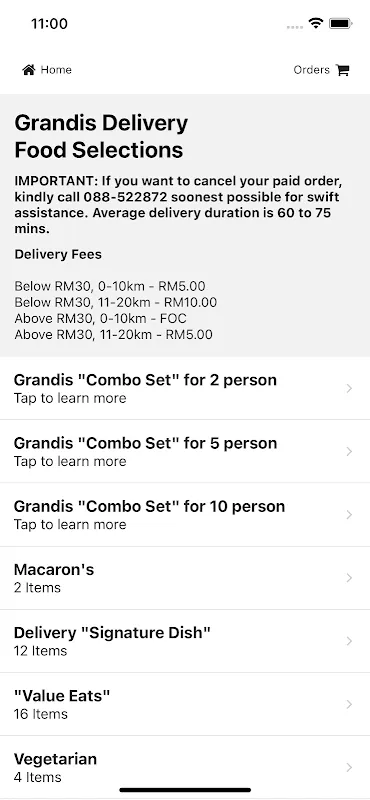
Task: Choose Delivery "Signature Dish" 12 Items
Action: [x=185, y=641]
